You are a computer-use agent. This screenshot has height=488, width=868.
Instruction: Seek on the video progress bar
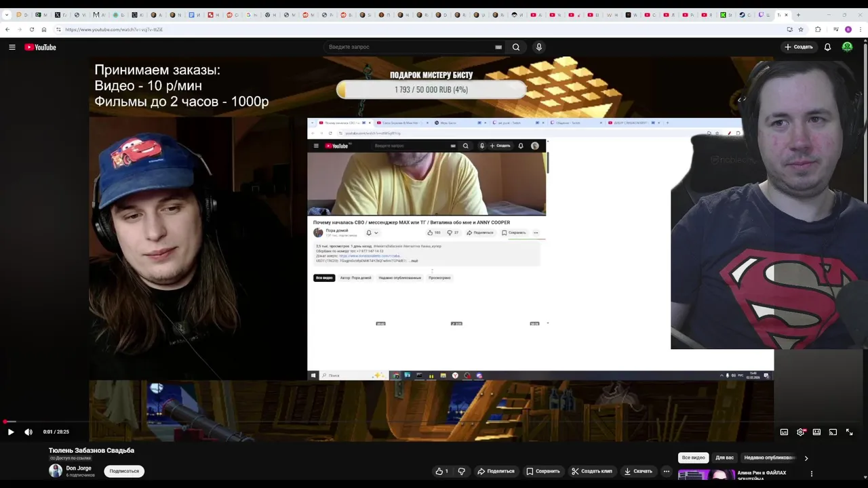coord(434,422)
